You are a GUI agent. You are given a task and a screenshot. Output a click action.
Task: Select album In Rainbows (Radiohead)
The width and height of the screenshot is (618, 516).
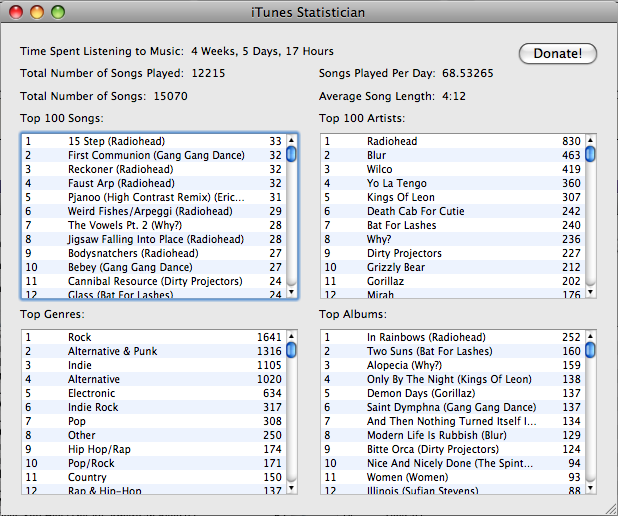(x=453, y=337)
